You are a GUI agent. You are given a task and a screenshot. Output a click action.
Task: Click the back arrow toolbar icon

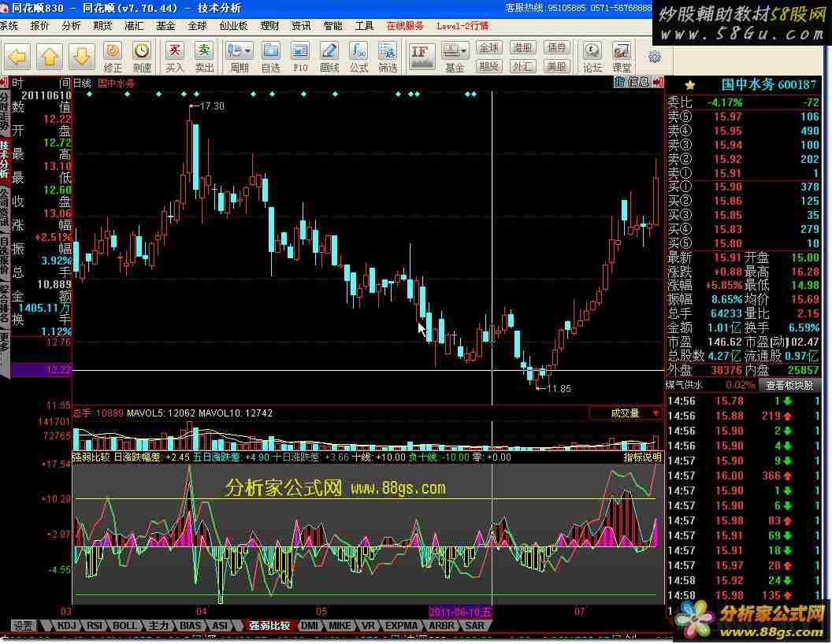[17, 56]
